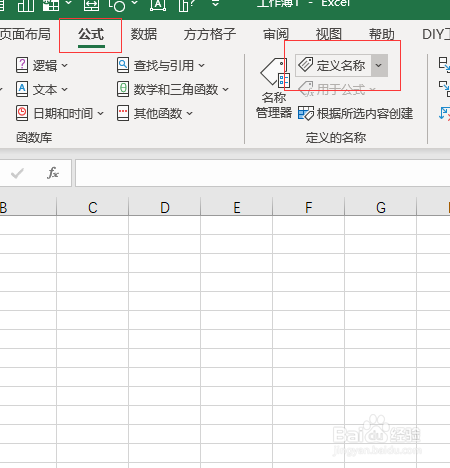The width and height of the screenshot is (450, 468).
Task: Click the text box icon in quick access toolbar
Action: point(158,5)
